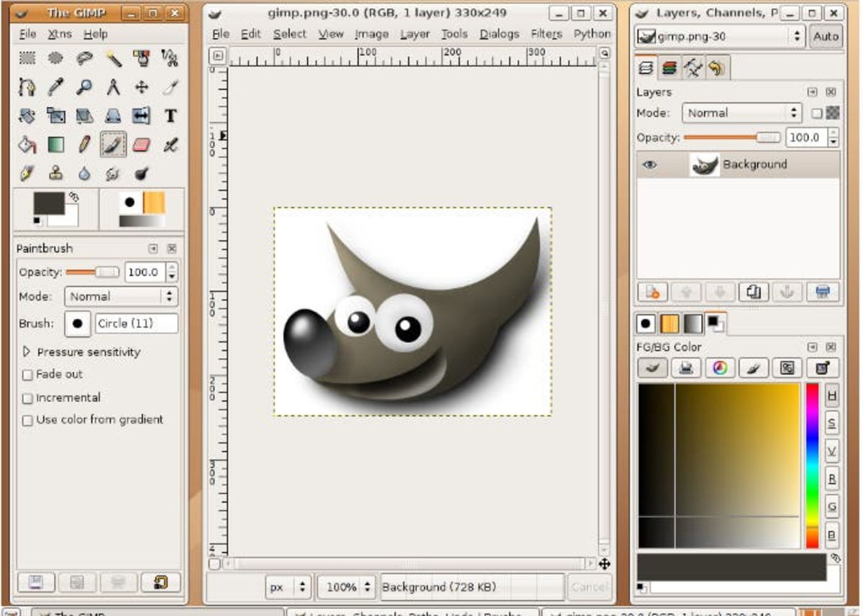Select the Crop knife tool
The width and height of the screenshot is (863, 616).
click(170, 88)
